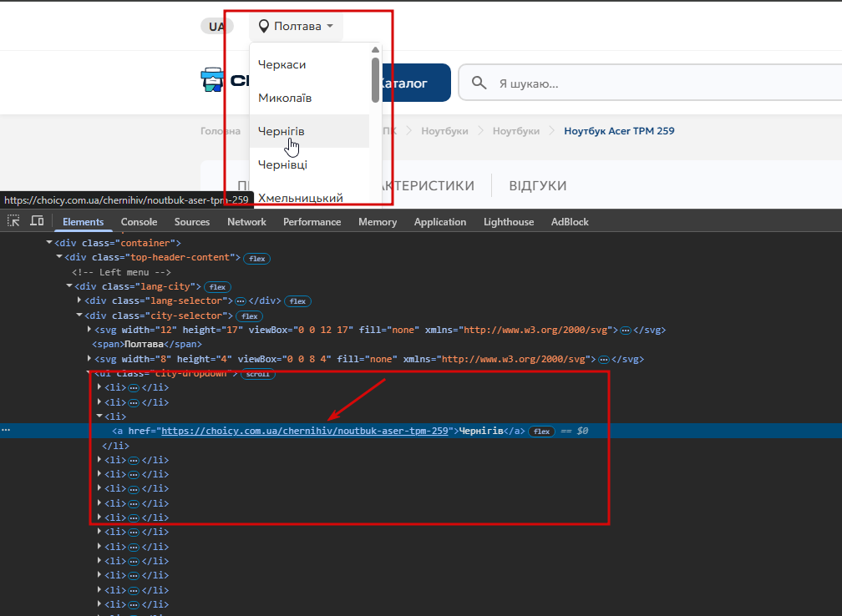
Task: Expand the lang-selector div node
Action: point(79,300)
